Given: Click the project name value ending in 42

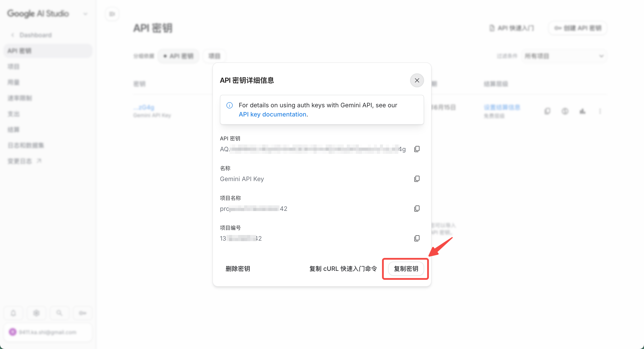Looking at the screenshot, I should [x=253, y=209].
